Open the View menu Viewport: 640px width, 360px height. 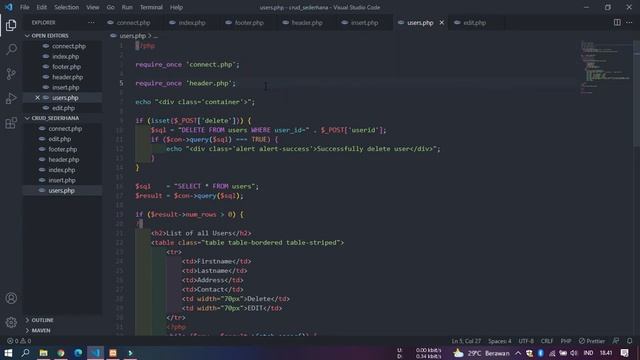(93, 7)
